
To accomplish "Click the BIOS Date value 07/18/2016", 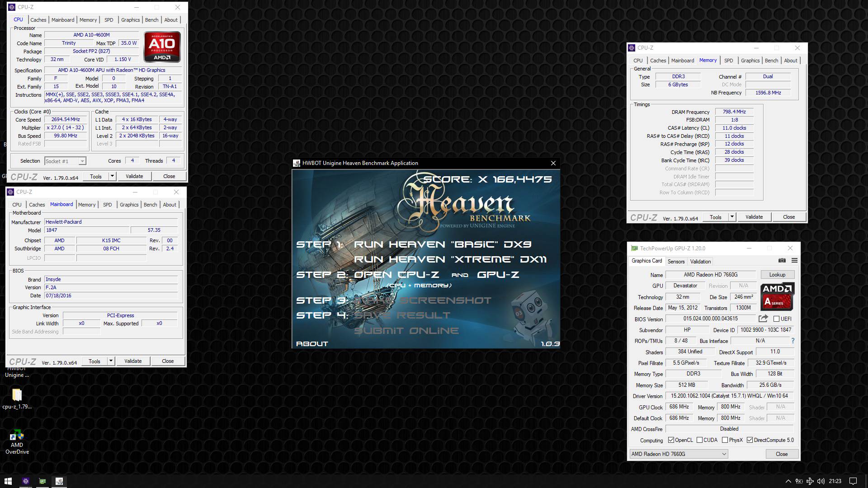I will point(111,296).
